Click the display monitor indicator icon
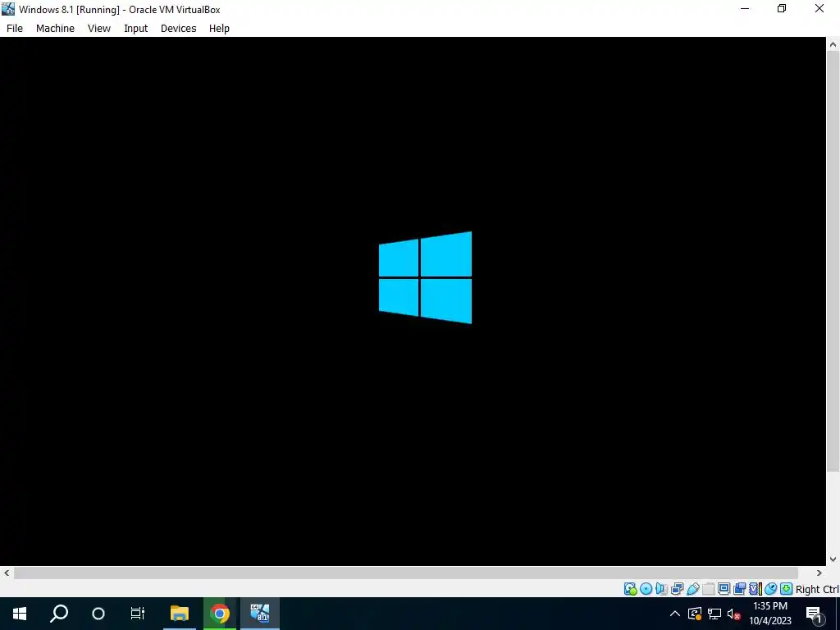Viewport: 840px width, 630px height. [x=724, y=589]
